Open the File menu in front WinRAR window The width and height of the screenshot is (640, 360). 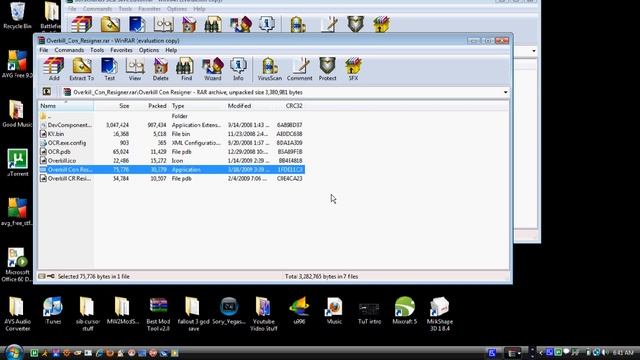point(44,50)
